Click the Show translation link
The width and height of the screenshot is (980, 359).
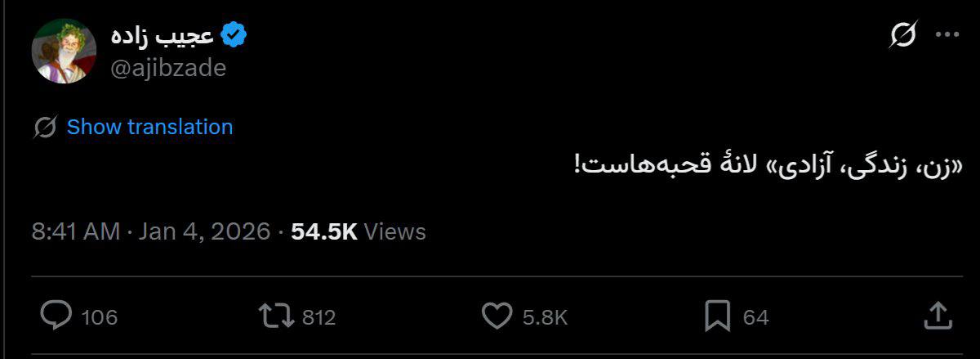149,127
